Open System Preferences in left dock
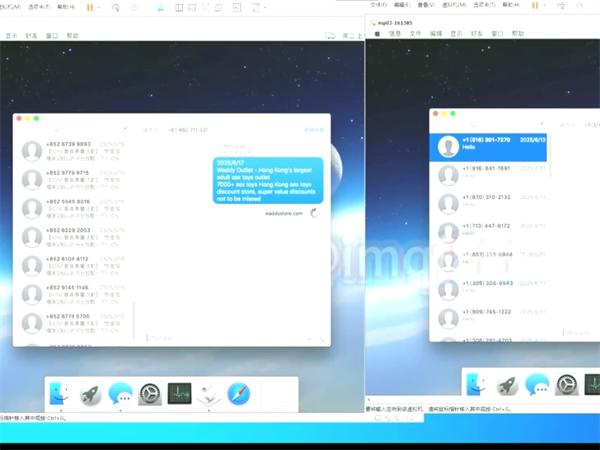Viewport: 600px width, 450px height. point(150,393)
